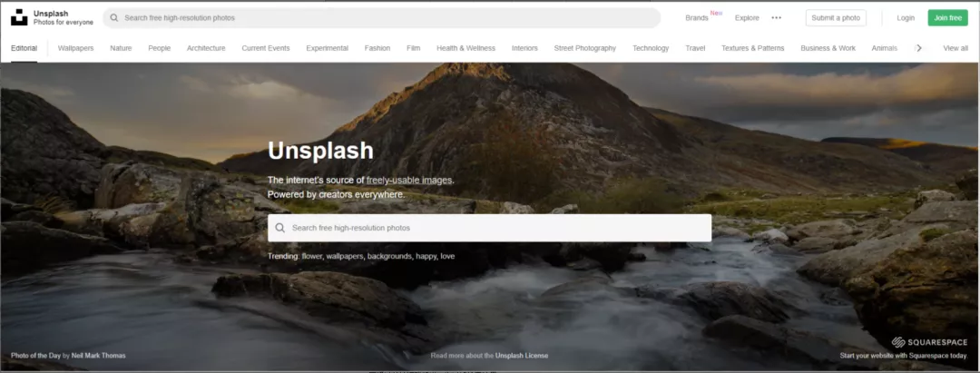This screenshot has height=373, width=980.
Task: Open the freely-usable images link
Action: point(409,180)
